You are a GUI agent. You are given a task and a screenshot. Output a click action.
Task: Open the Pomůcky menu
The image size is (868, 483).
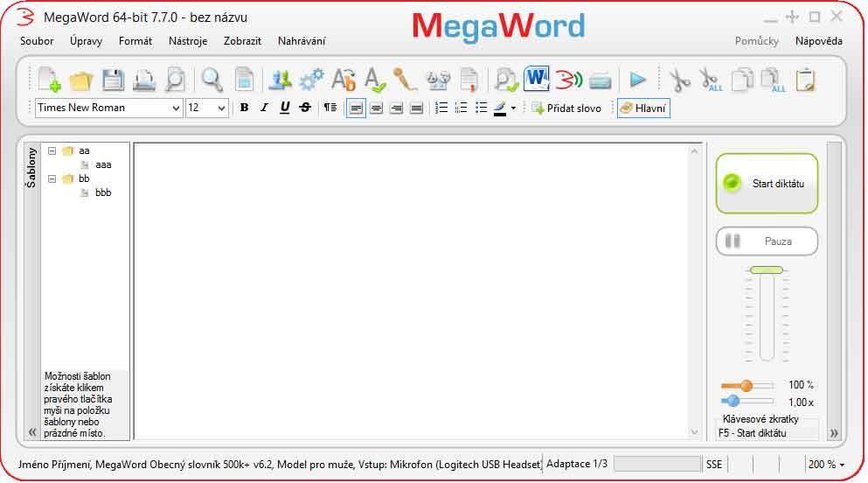[757, 41]
